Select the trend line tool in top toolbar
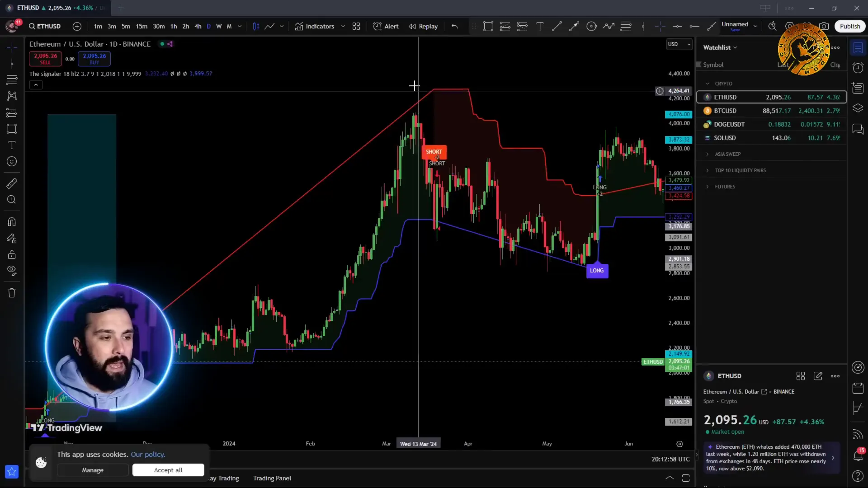 point(557,26)
